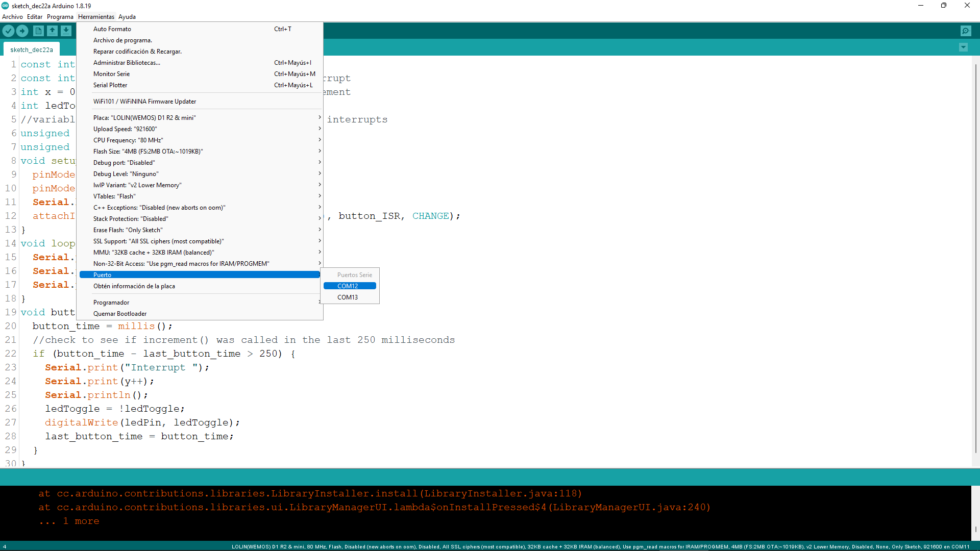980x551 pixels.
Task: Click the Open sketch up-arrow icon
Action: (x=52, y=31)
